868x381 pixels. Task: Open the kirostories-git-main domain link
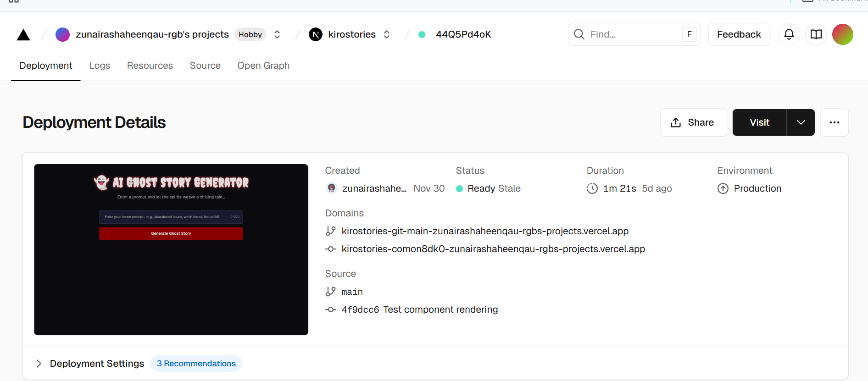[485, 231]
